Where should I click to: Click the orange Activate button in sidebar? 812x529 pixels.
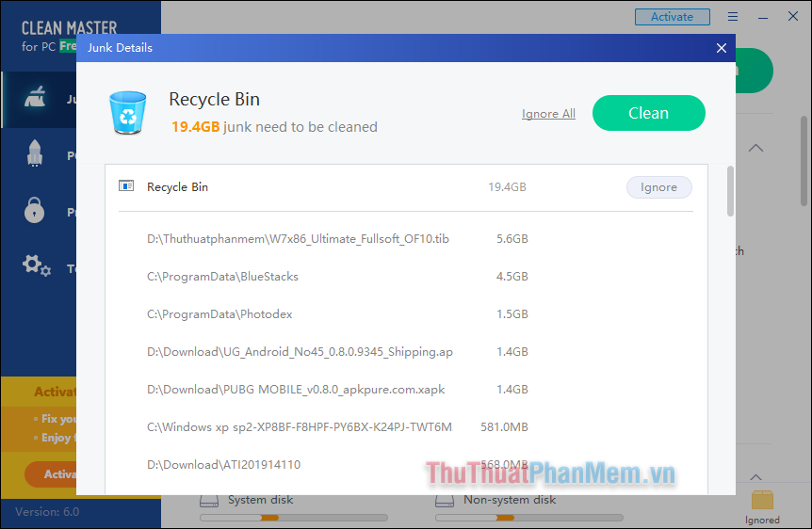51,474
